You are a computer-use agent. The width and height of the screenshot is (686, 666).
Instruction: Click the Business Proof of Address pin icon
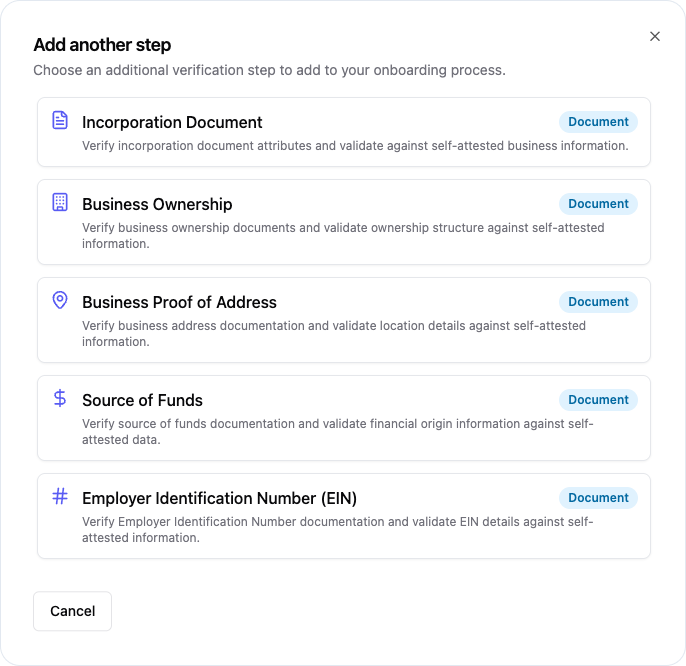click(x=60, y=300)
